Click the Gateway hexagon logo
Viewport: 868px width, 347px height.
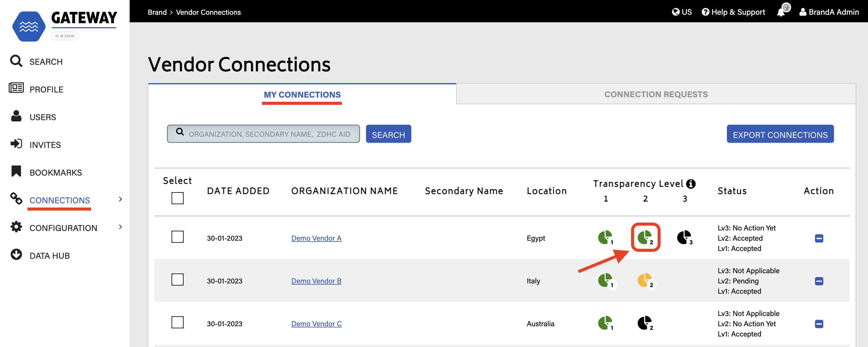[x=29, y=26]
